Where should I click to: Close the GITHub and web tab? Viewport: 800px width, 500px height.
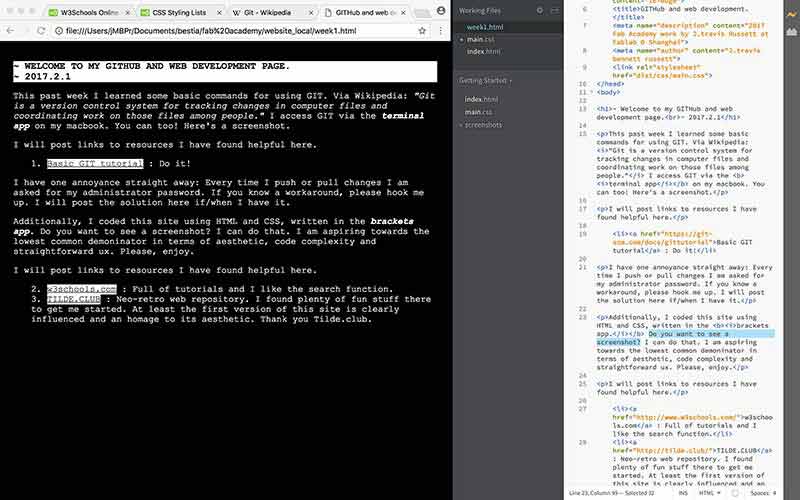pyautogui.click(x=403, y=13)
